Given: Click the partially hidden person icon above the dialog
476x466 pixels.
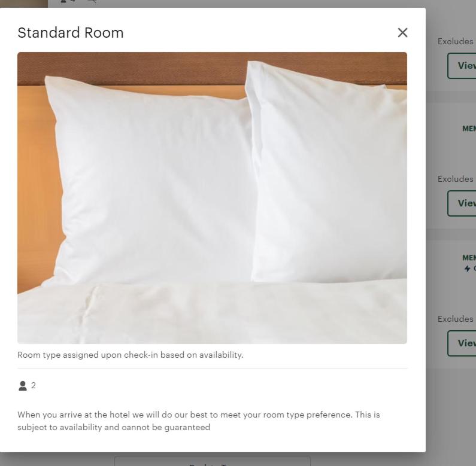Looking at the screenshot, I should tap(65, 2).
